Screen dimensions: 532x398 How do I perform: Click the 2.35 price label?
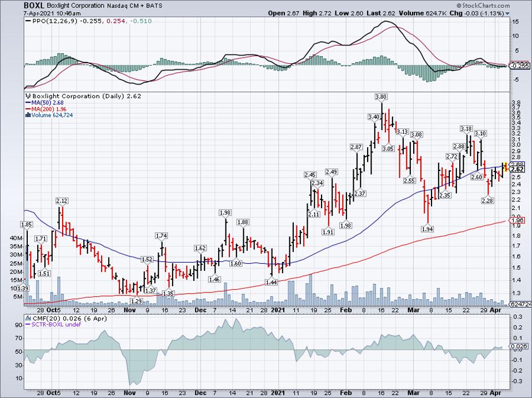point(445,195)
